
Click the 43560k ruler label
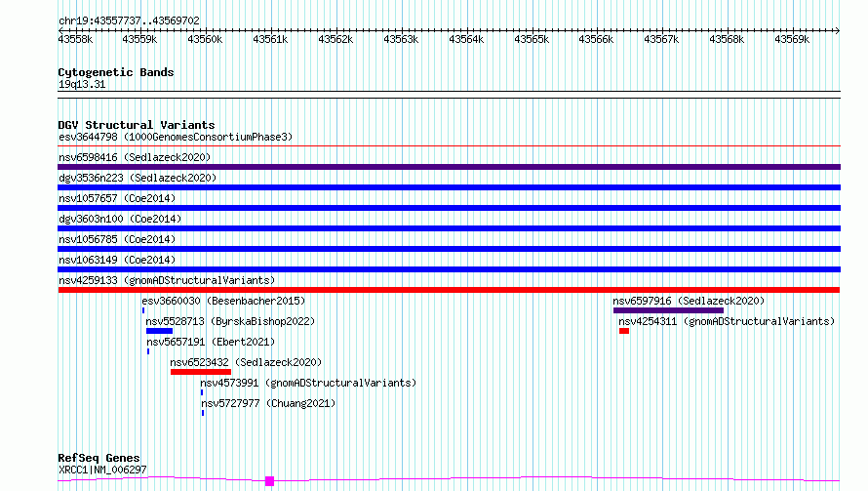[206, 39]
